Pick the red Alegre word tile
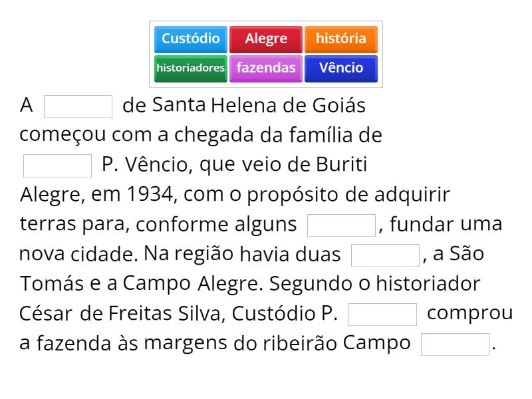Screen dimensions: 532x399 (x=266, y=39)
